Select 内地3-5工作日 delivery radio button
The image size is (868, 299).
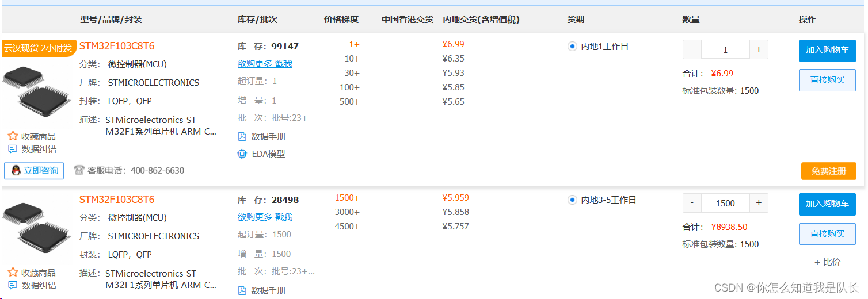tap(572, 200)
